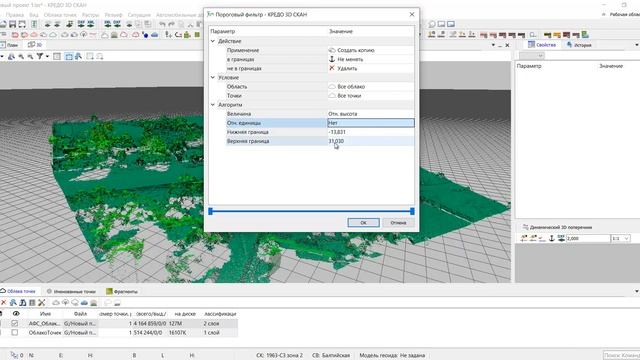Close the Пороговый фильтр dialog
The height and width of the screenshot is (360, 640).
point(412,14)
